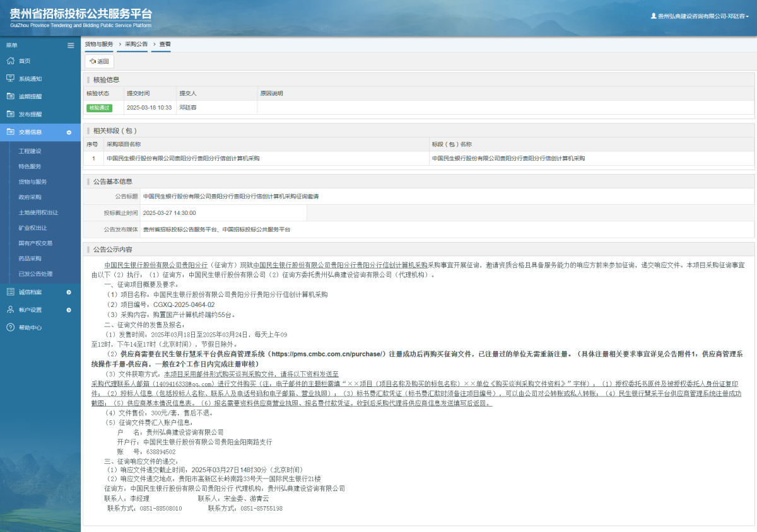The height and width of the screenshot is (532, 757).
Task: Toggle the sidebar with the hamburger icon
Action: click(x=71, y=45)
